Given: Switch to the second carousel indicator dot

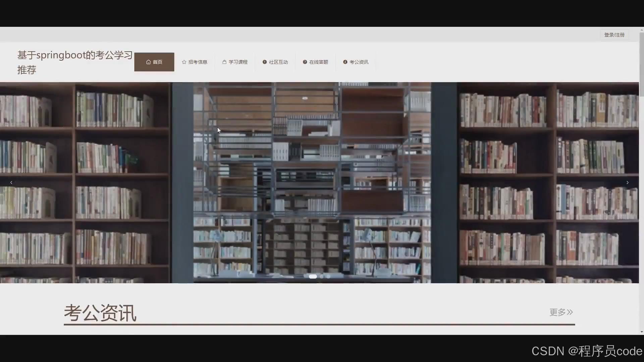Looking at the screenshot, I should [x=322, y=277].
